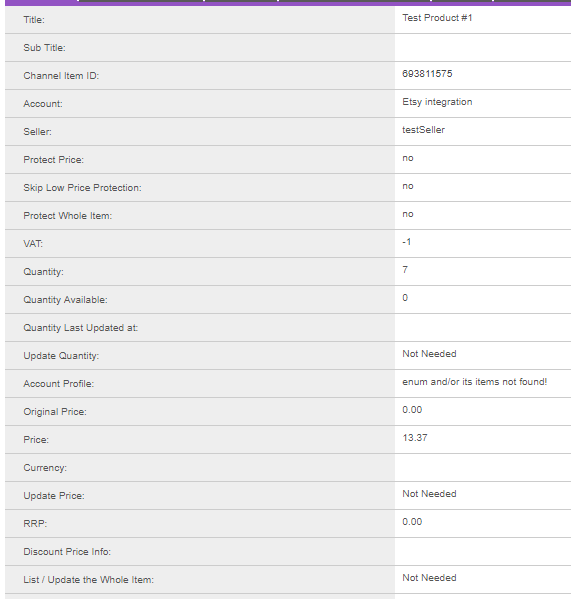Click the Quantity value 7
571x599 pixels.
click(405, 270)
